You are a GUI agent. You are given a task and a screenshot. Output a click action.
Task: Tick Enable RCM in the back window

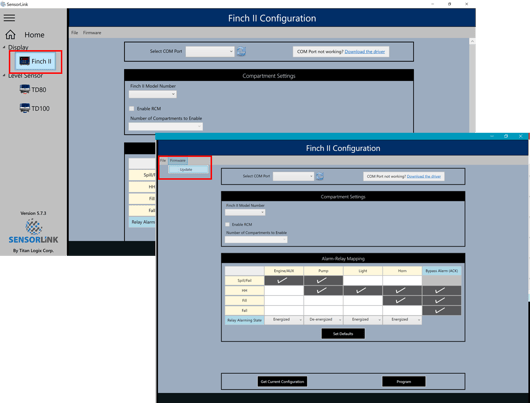point(131,109)
